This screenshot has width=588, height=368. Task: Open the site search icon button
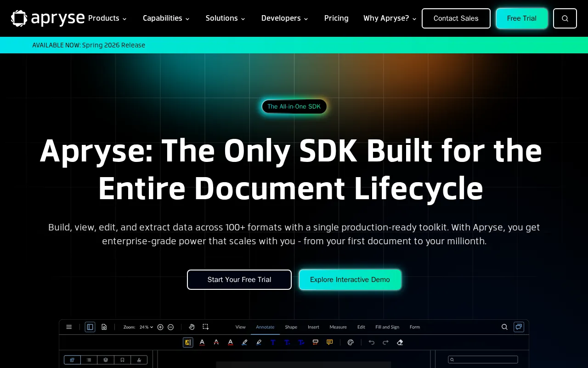(x=565, y=18)
